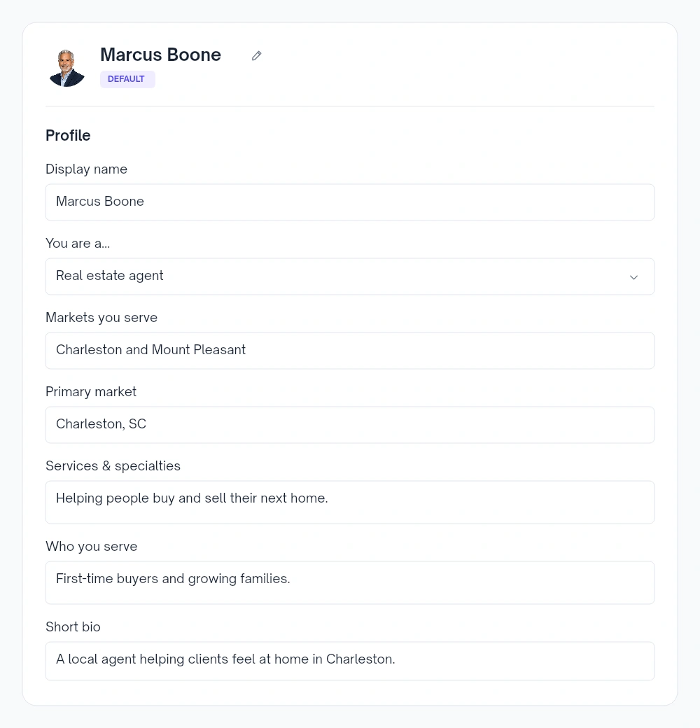Click the Services & specialties label
The width and height of the screenshot is (700, 728).
(x=113, y=465)
